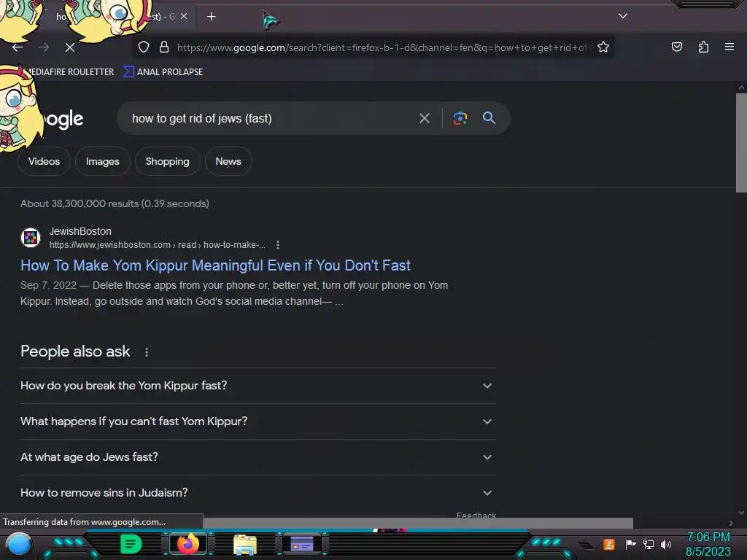
Task: Stop loading the current page
Action: click(x=70, y=47)
